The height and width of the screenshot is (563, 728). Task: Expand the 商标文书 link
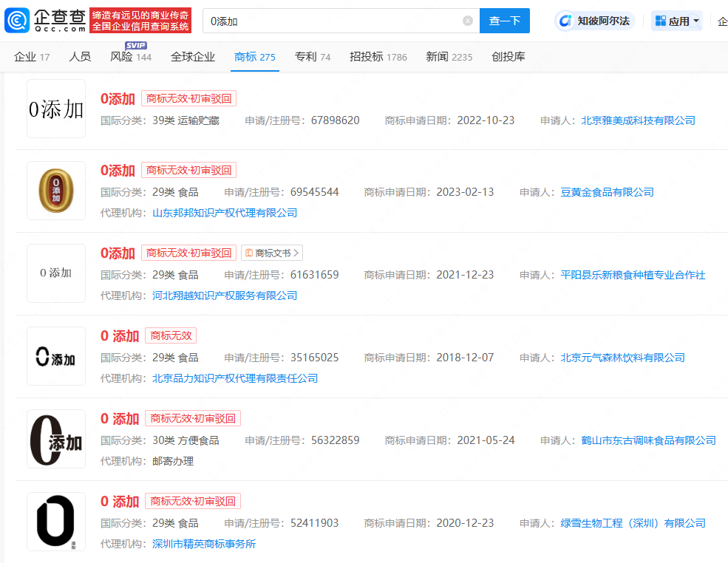coord(272,253)
